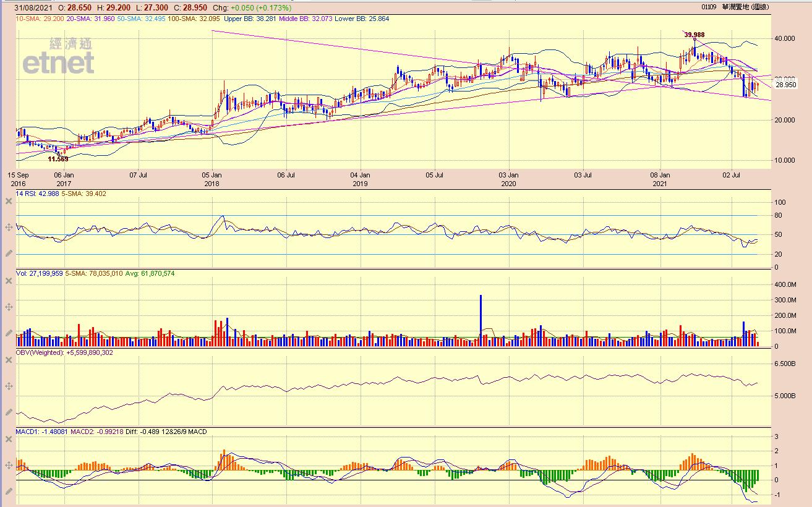Open Volume panel pencil edit icon
The height and width of the screenshot is (507, 812).
click(x=9, y=333)
